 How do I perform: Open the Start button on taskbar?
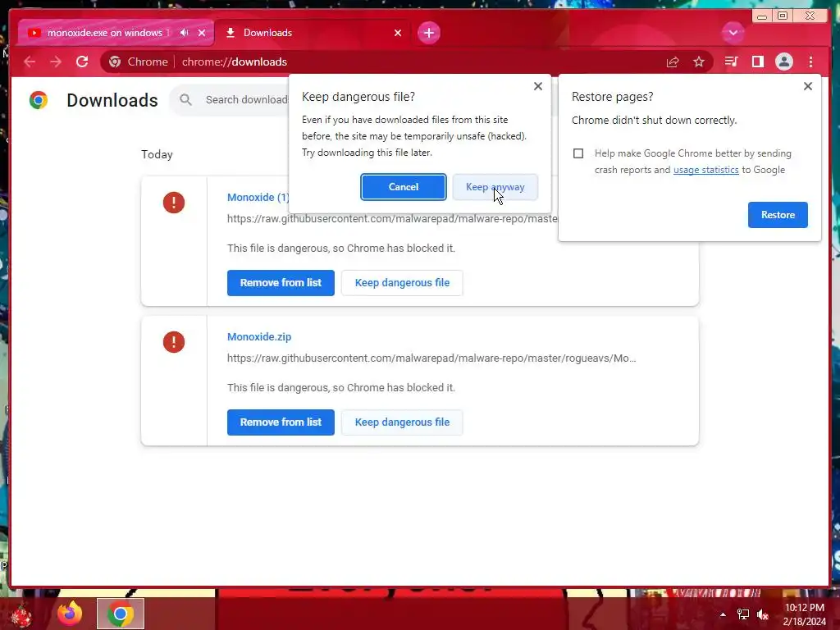[x=21, y=614]
